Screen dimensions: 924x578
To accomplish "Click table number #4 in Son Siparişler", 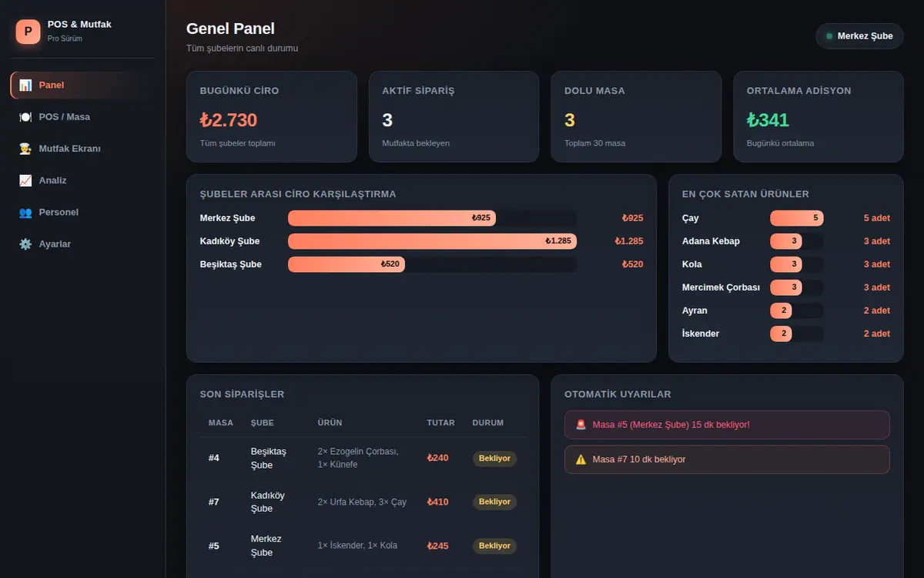I will (214, 459).
